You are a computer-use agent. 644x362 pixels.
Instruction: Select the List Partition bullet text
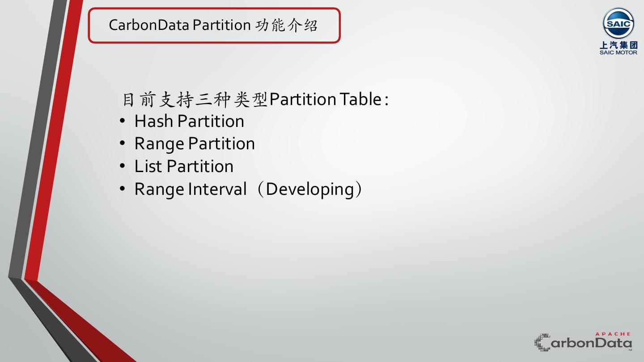point(184,166)
